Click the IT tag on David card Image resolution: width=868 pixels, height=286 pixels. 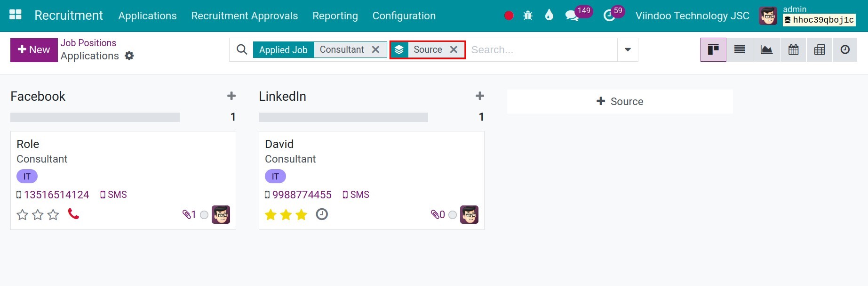[x=275, y=176]
